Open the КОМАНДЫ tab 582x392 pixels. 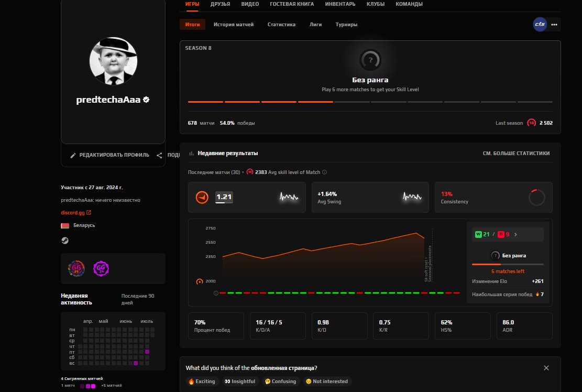(x=409, y=4)
